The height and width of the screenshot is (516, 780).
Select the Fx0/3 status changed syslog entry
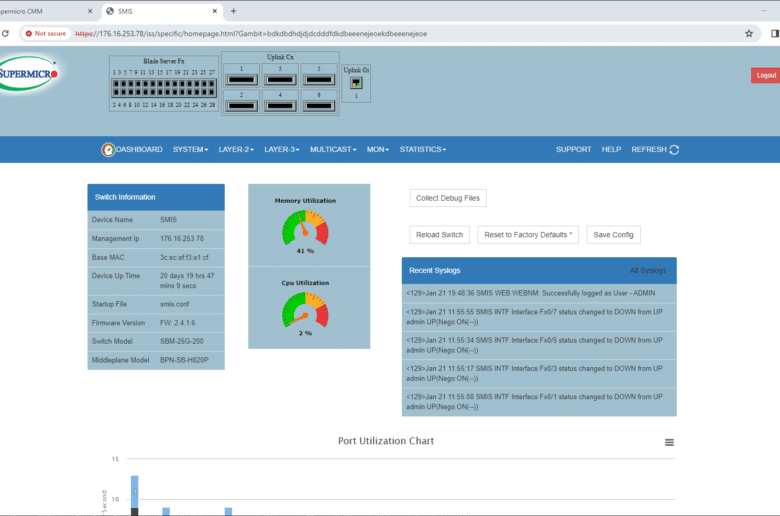pyautogui.click(x=539, y=374)
